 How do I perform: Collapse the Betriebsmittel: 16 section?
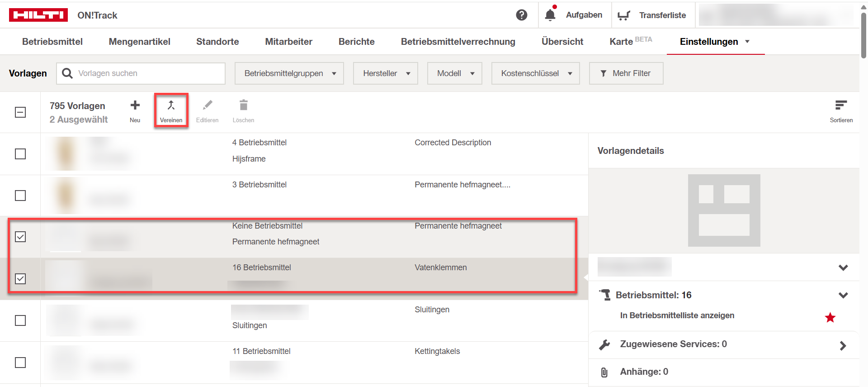pos(843,295)
